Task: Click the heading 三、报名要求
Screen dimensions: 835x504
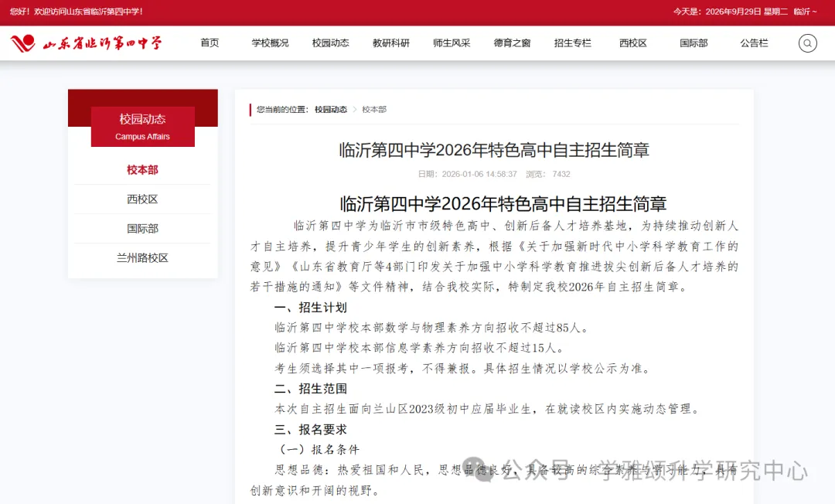Action: pyautogui.click(x=311, y=429)
